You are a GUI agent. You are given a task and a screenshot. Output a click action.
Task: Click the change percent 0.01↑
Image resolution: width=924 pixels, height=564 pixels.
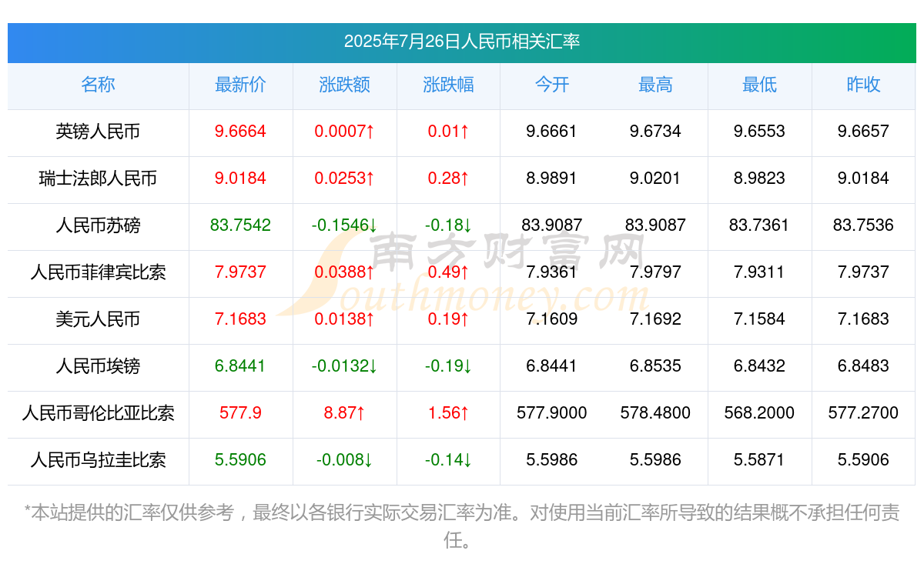(449, 132)
